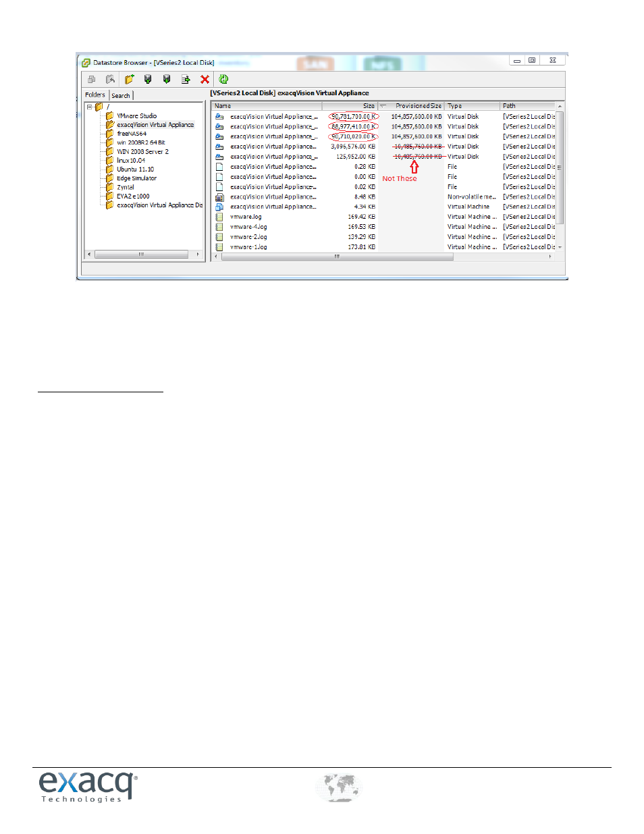Viewport: 644px width, 834px height.
Task: Click the green Refresh toolbar icon
Action: click(223, 79)
